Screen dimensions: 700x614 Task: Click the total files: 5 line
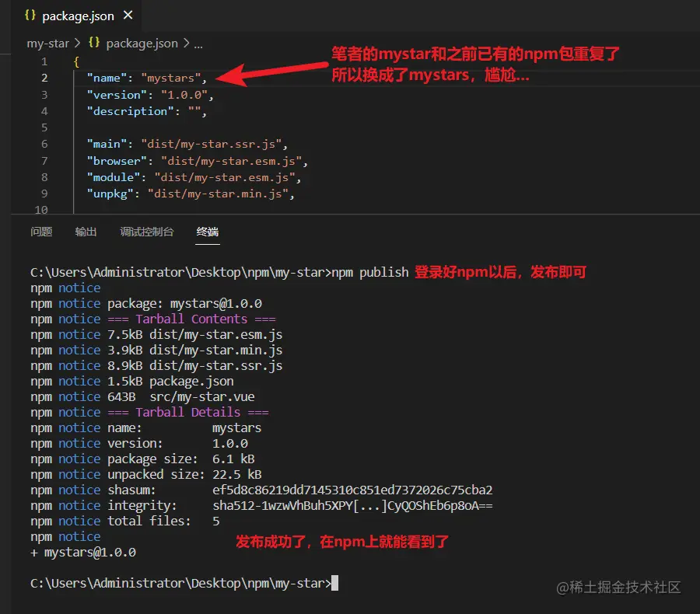tap(125, 522)
